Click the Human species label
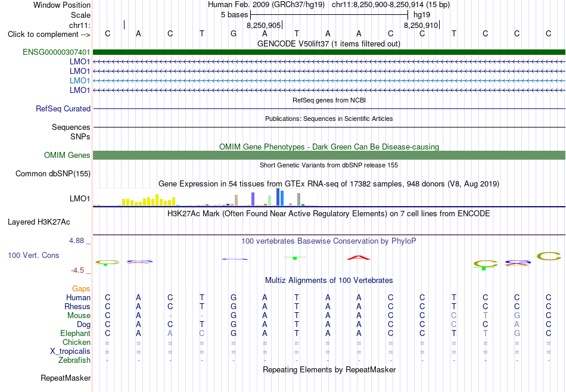 (78, 297)
